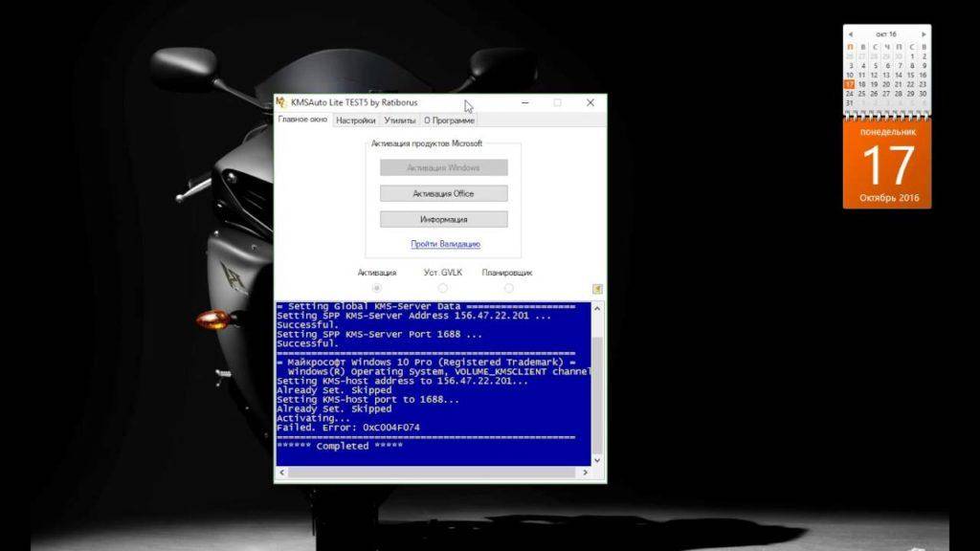Follow the Пройти Валидацию link

coord(446,244)
